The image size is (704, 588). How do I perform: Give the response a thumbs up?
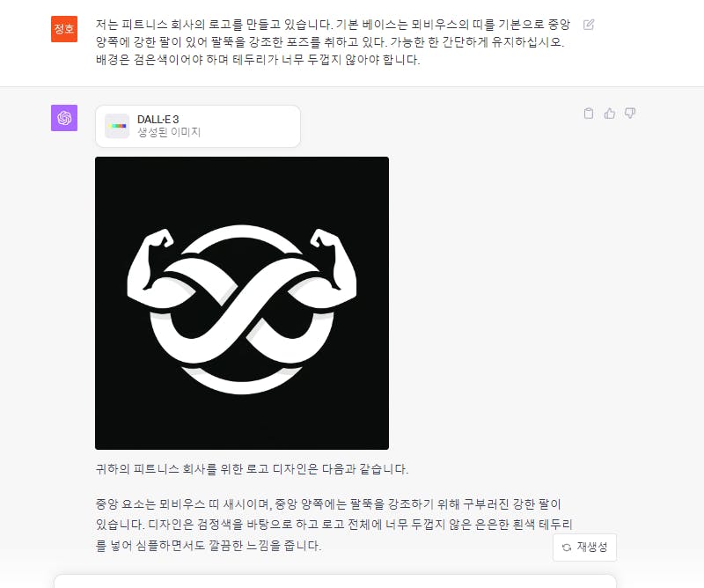click(609, 114)
